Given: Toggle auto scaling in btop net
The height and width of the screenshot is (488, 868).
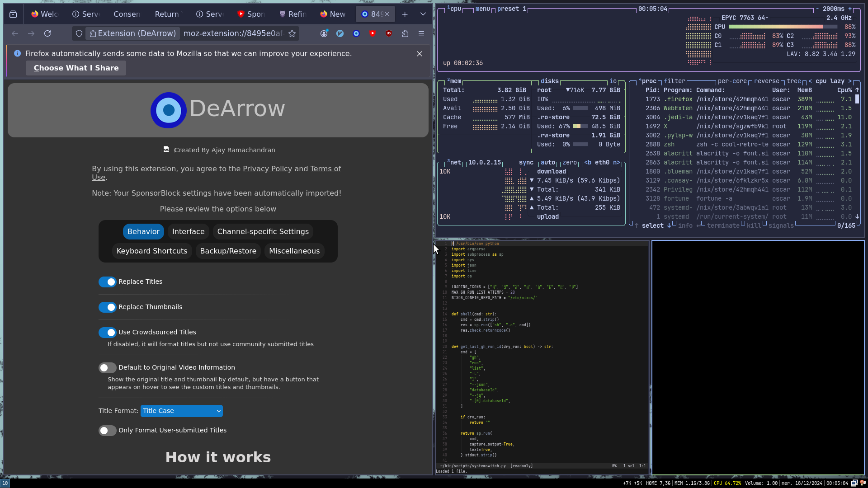Looking at the screenshot, I should [548, 163].
